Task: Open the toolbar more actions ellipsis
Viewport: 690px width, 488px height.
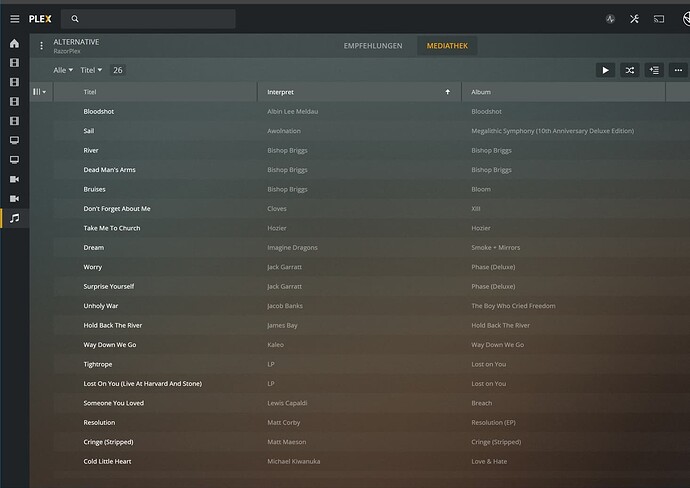Action: point(678,70)
